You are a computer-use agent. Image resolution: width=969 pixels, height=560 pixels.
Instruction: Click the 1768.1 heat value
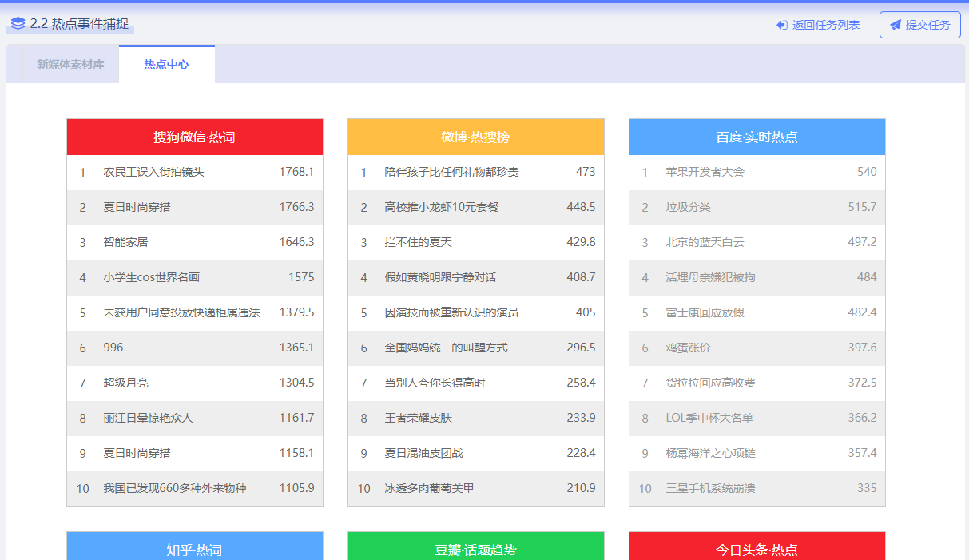point(296,172)
